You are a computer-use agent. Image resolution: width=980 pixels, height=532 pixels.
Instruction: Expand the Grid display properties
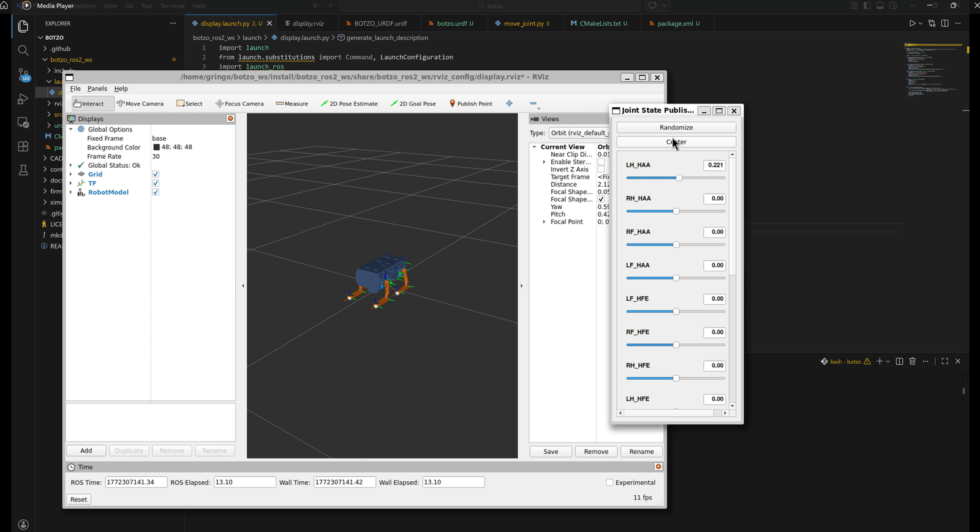pos(71,174)
